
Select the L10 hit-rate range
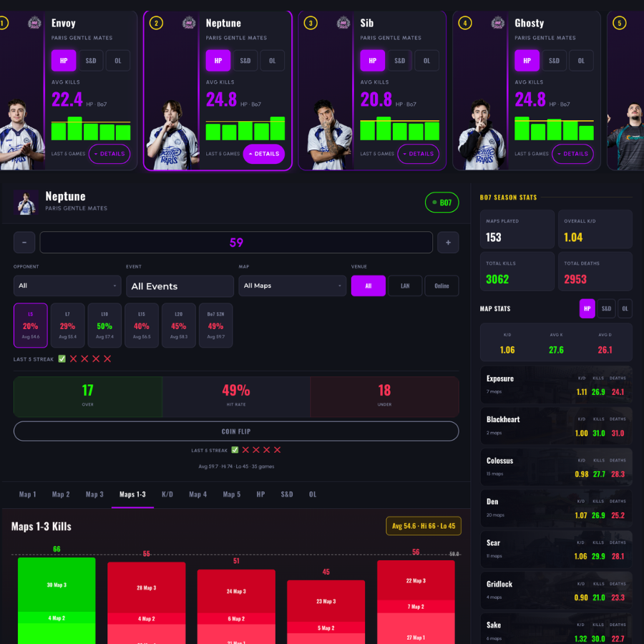[104, 326]
